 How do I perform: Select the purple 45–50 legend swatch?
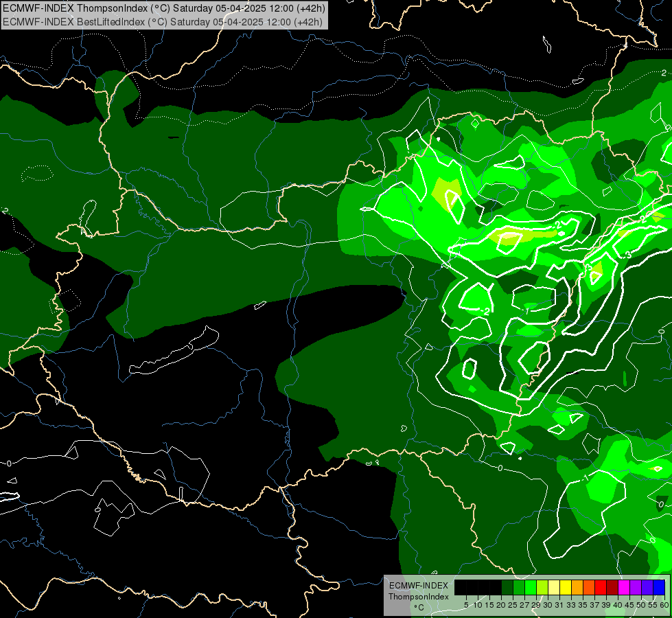(x=636, y=587)
